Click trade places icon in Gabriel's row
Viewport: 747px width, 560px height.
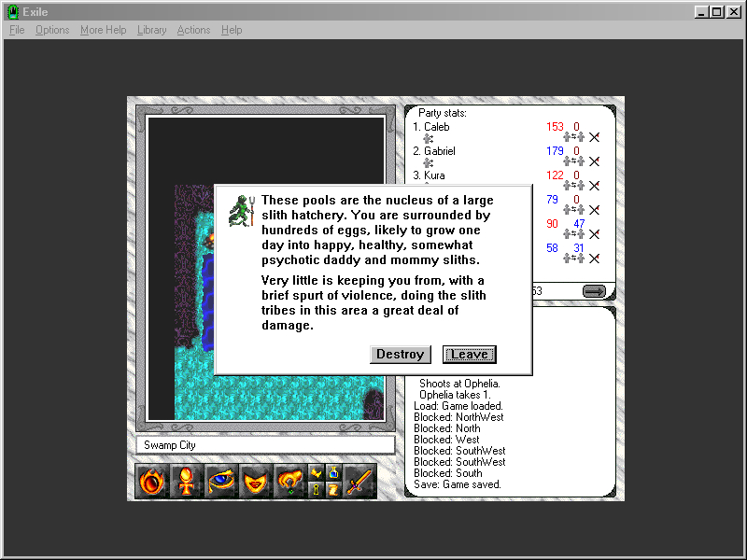[573, 161]
